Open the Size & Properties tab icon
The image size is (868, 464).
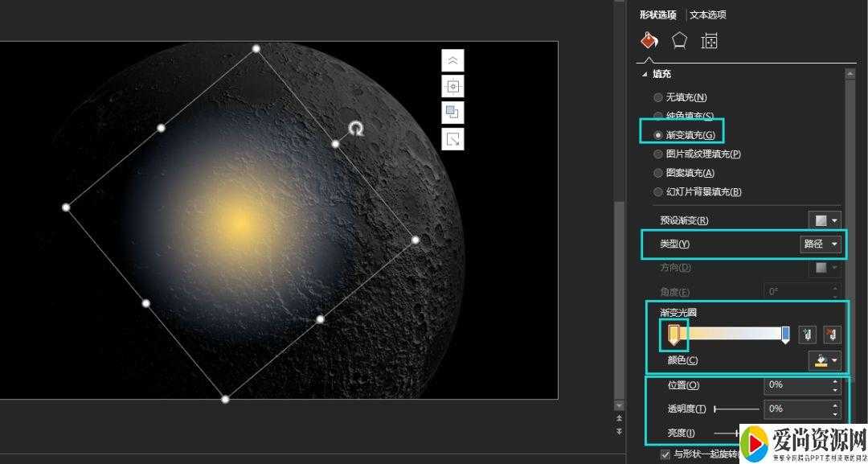pos(709,40)
